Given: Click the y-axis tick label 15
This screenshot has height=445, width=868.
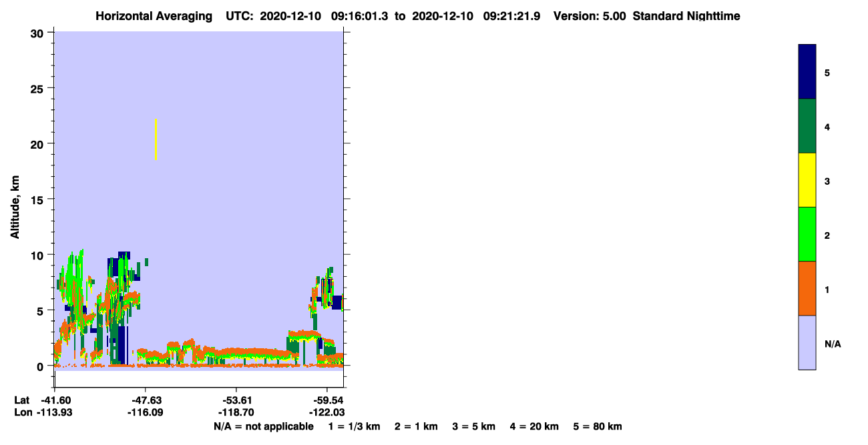Looking at the screenshot, I should pos(38,199).
